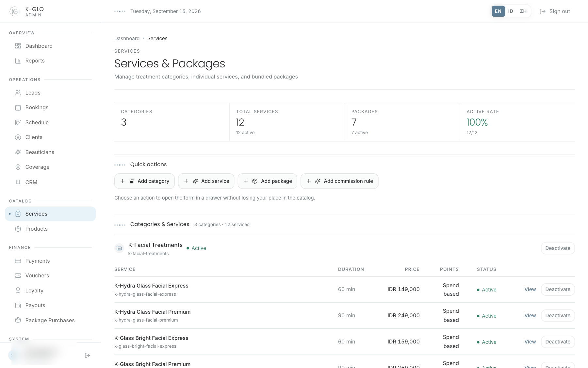The width and height of the screenshot is (588, 368).
Task: Click the K-GLO logo icon
Action: [14, 11]
